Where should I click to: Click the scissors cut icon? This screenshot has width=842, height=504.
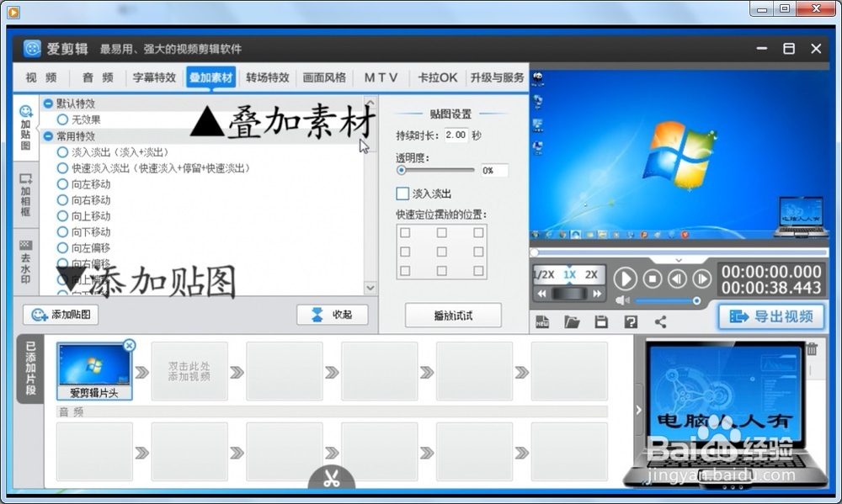331,478
